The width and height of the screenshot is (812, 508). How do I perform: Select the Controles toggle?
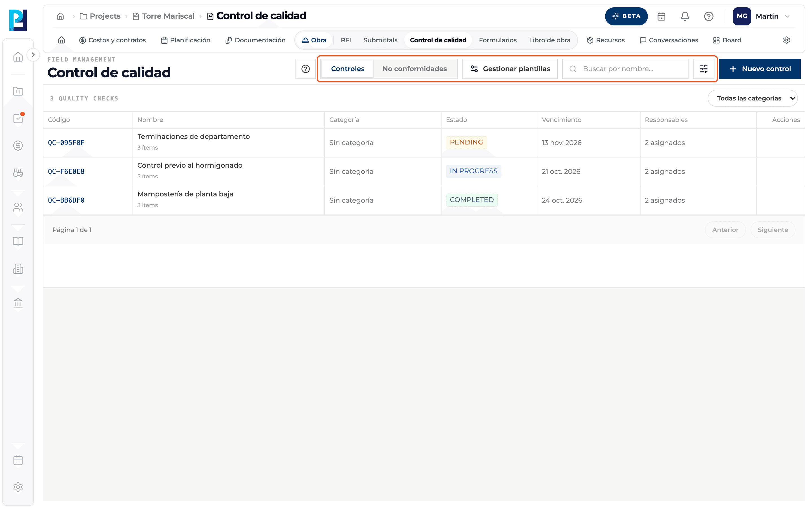(348, 69)
